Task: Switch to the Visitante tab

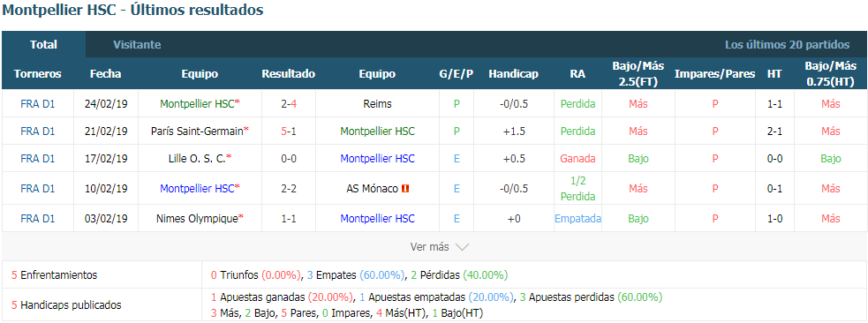Action: point(137,45)
